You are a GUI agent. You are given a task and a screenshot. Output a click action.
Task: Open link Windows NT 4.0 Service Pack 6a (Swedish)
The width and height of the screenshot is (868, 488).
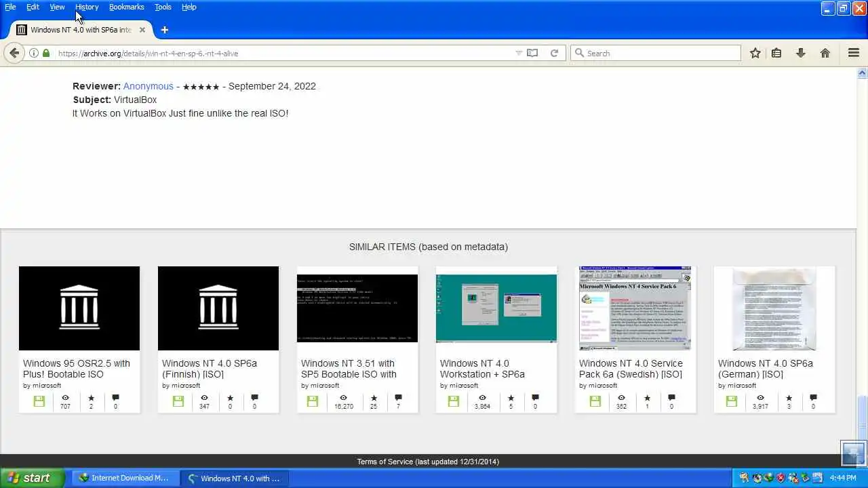coord(631,369)
